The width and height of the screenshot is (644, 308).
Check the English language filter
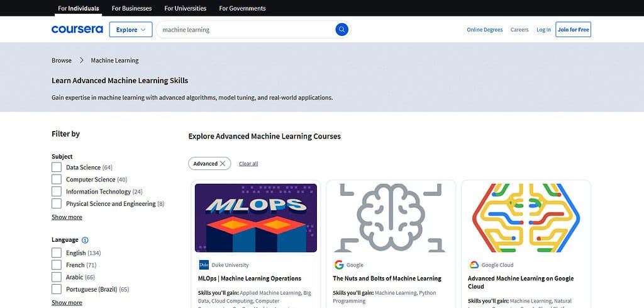57,253
